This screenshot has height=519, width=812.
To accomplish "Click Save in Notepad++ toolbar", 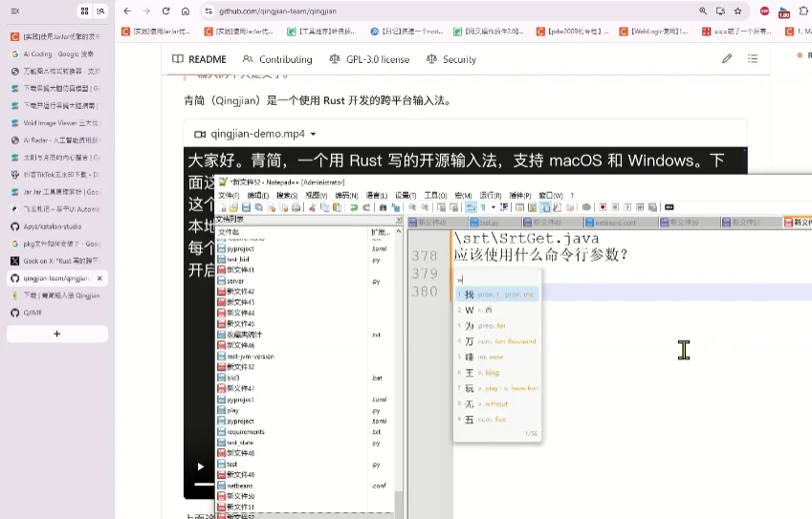I will (x=247, y=207).
